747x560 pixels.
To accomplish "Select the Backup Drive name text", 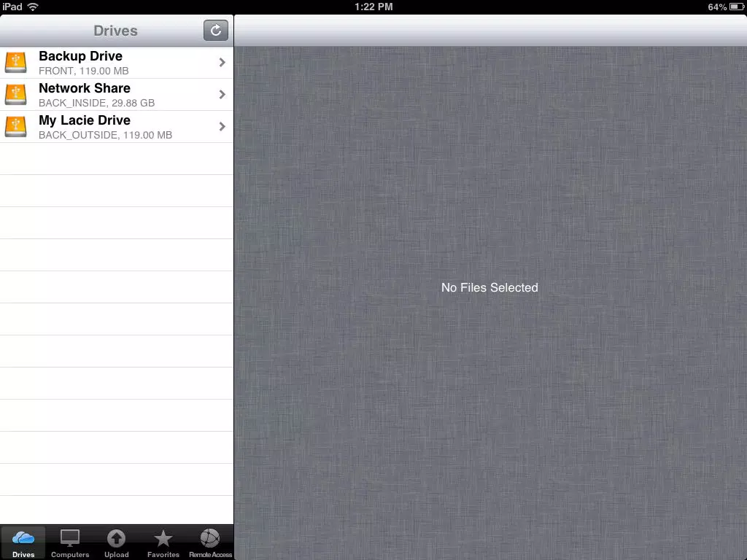I will pyautogui.click(x=80, y=56).
